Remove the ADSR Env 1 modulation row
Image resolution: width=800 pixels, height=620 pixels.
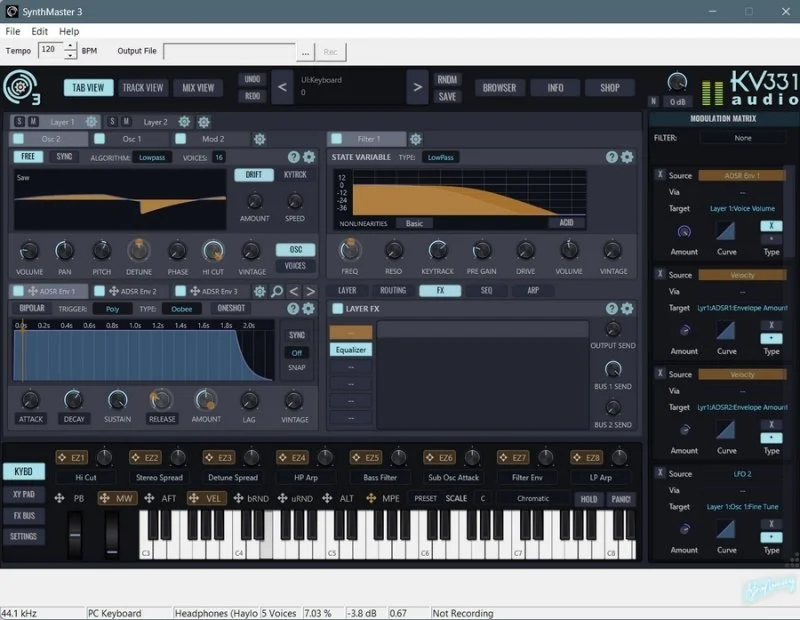(x=660, y=175)
